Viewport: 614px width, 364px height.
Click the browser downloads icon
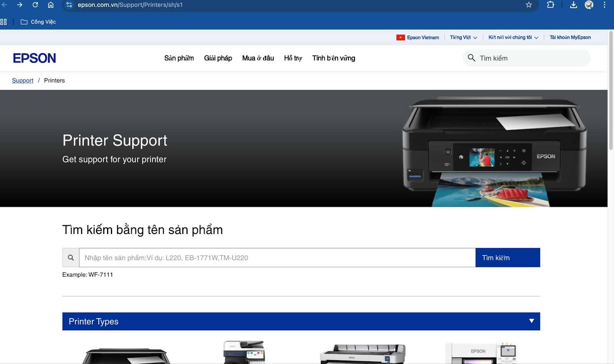(573, 5)
